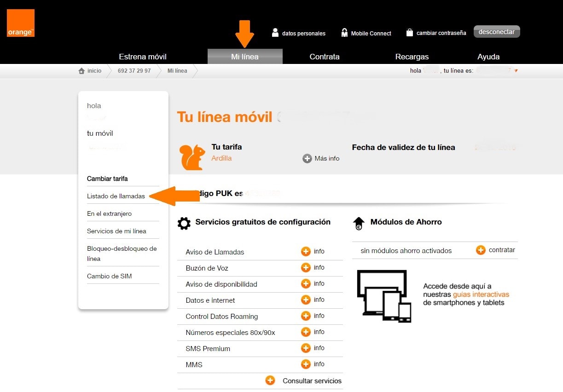Click the cambiar contraseña lock icon
The width and height of the screenshot is (563, 392).
tap(409, 33)
